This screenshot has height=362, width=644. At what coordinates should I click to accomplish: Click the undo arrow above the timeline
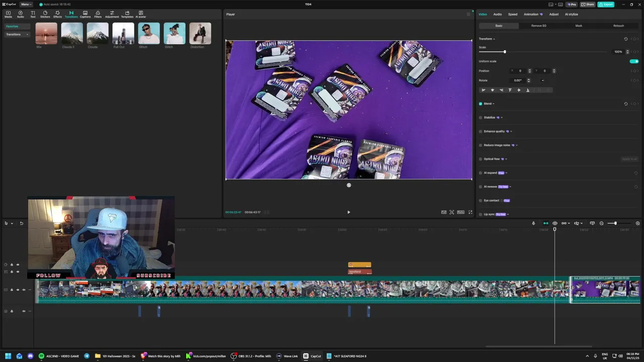point(21,223)
